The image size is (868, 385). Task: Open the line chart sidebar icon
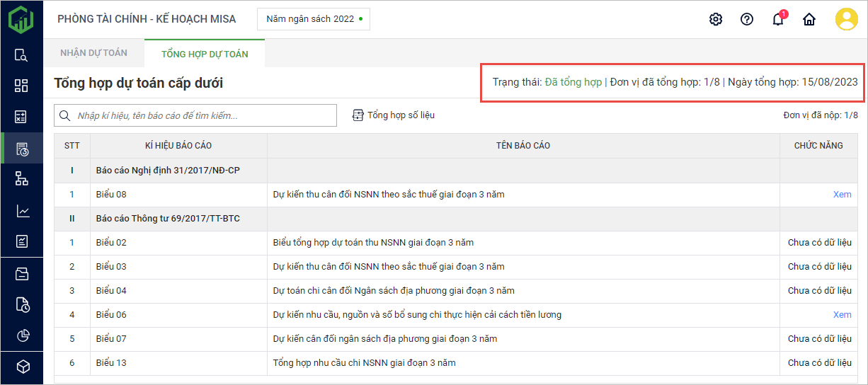point(21,211)
